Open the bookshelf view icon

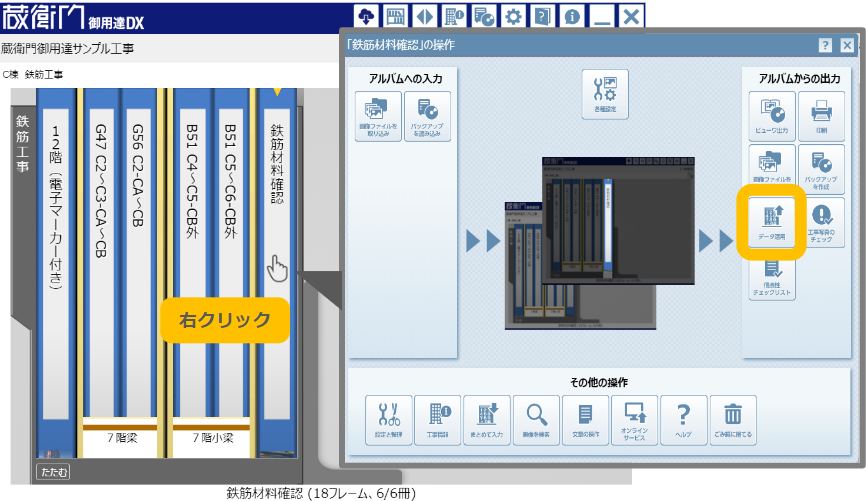(x=395, y=16)
